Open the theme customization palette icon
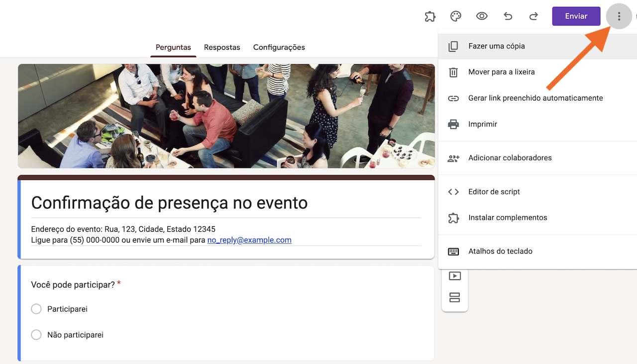This screenshot has width=637, height=364. point(456,16)
